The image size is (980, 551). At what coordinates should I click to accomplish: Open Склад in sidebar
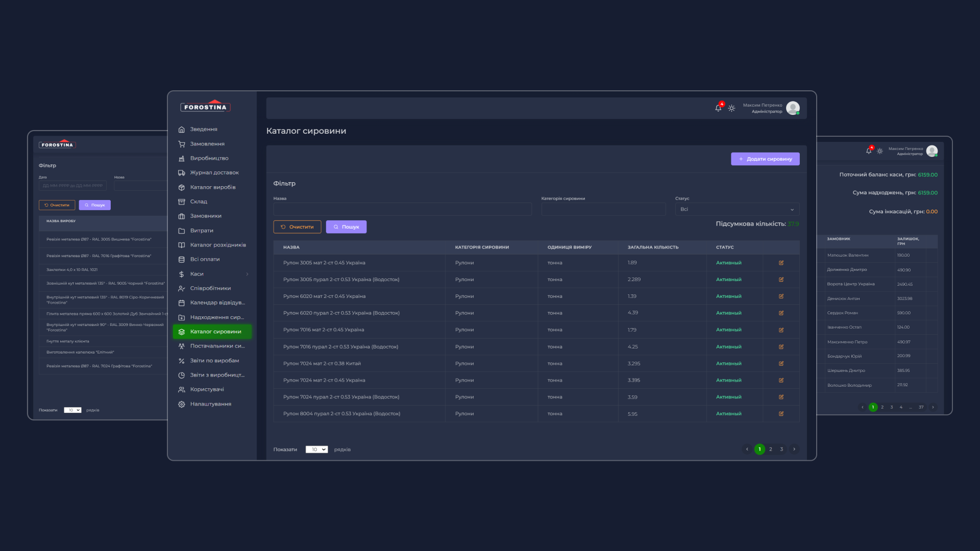click(199, 202)
